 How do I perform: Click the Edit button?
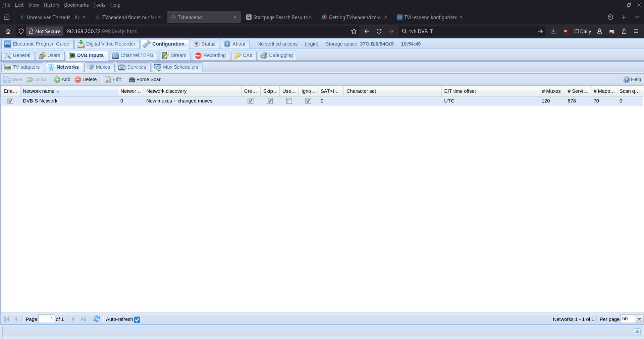tap(113, 79)
